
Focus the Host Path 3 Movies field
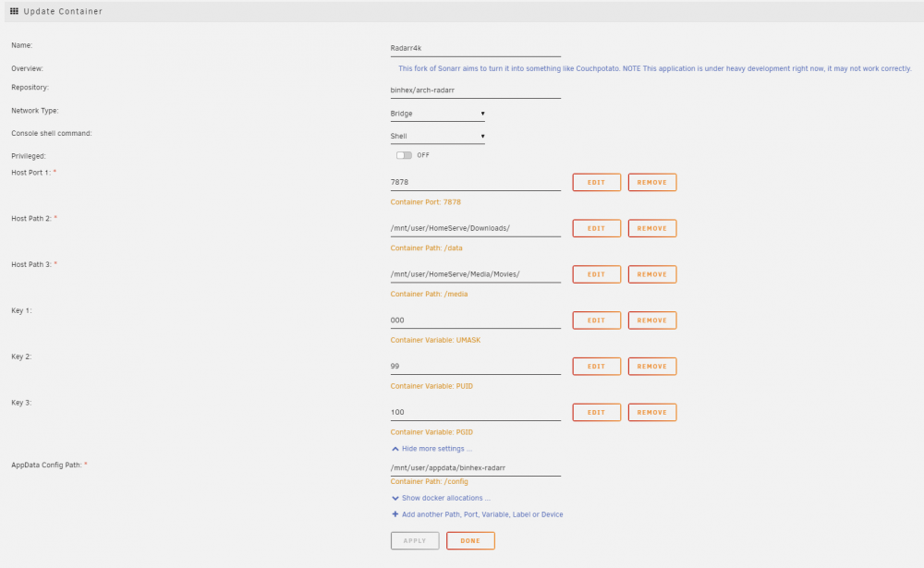coord(476,274)
